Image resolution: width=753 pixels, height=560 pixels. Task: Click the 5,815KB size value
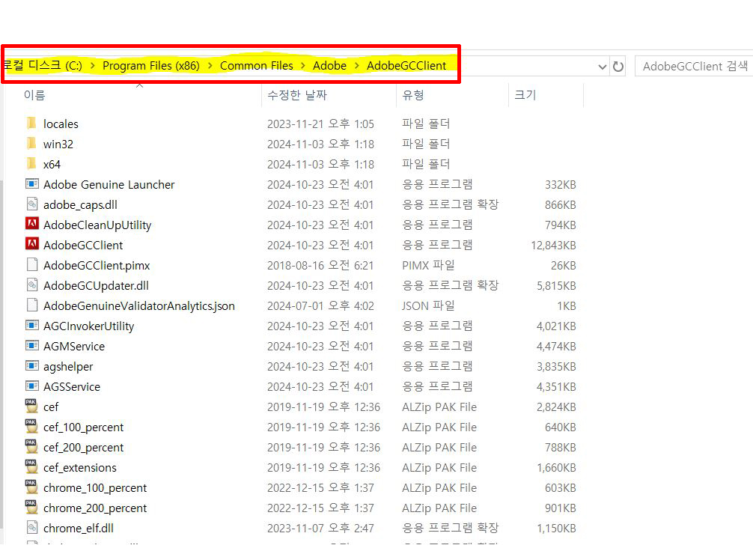[x=556, y=286]
